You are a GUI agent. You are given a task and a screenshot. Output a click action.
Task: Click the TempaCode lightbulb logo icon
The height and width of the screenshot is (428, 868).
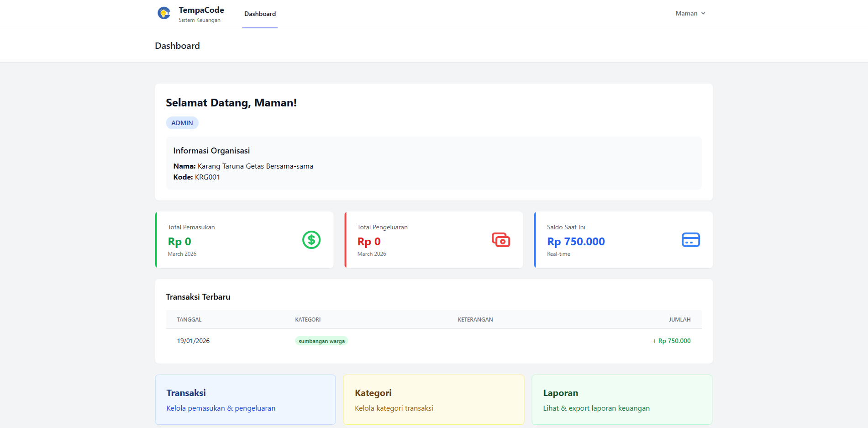click(x=164, y=13)
